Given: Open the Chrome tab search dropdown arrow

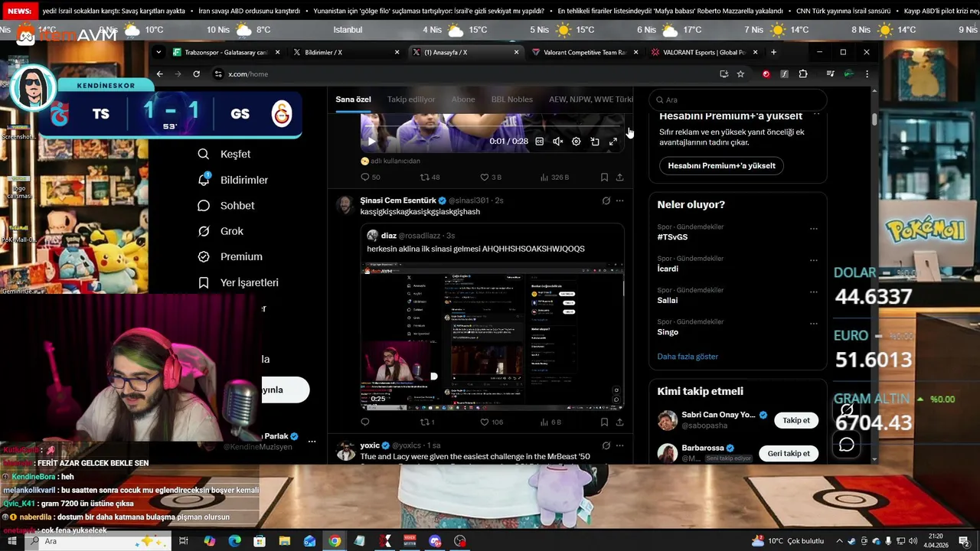Looking at the screenshot, I should [158, 52].
